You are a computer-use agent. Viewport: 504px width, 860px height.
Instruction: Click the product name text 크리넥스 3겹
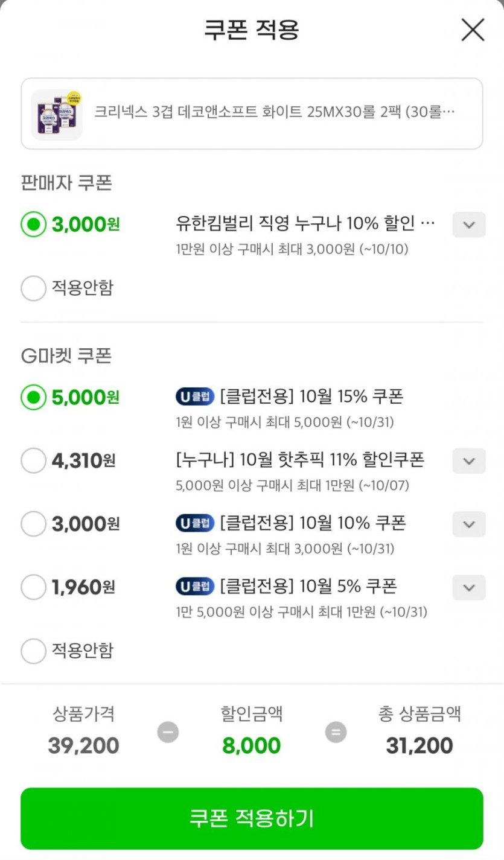pos(274,112)
